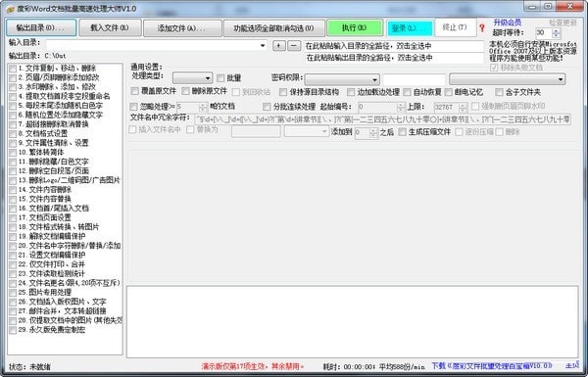This screenshot has height=377, width=588.
Task: Check item 17 文档页面设置
Action: pyautogui.click(x=13, y=218)
